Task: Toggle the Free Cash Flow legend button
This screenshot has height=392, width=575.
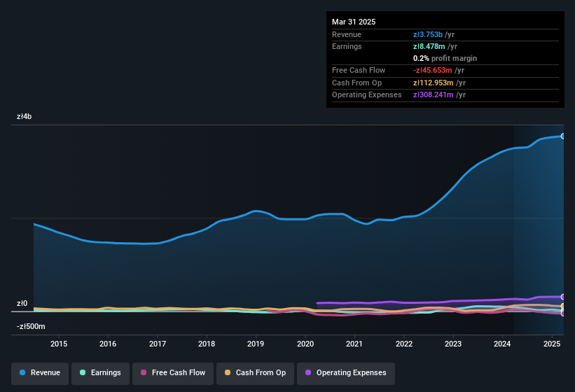Action: point(173,373)
